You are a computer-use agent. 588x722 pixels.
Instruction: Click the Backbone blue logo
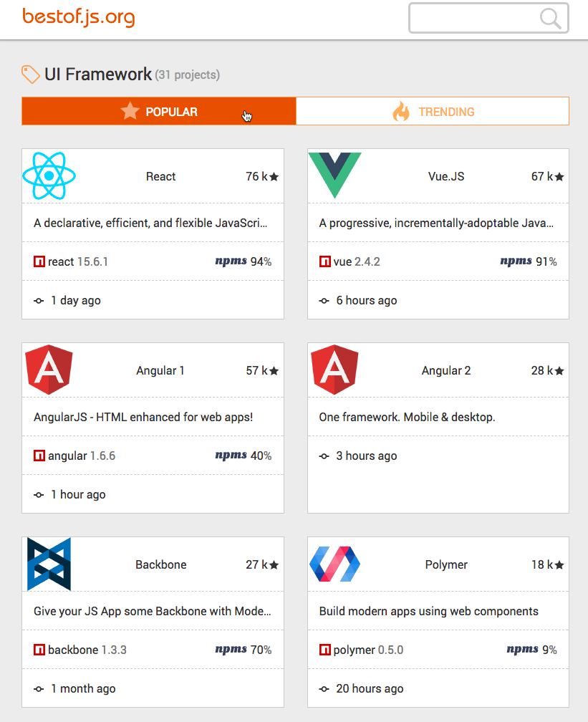[x=49, y=564]
